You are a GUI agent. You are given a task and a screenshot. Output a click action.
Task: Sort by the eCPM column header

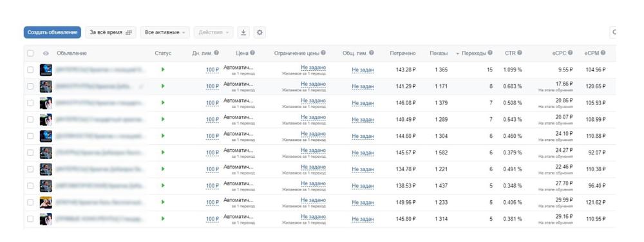click(591, 53)
